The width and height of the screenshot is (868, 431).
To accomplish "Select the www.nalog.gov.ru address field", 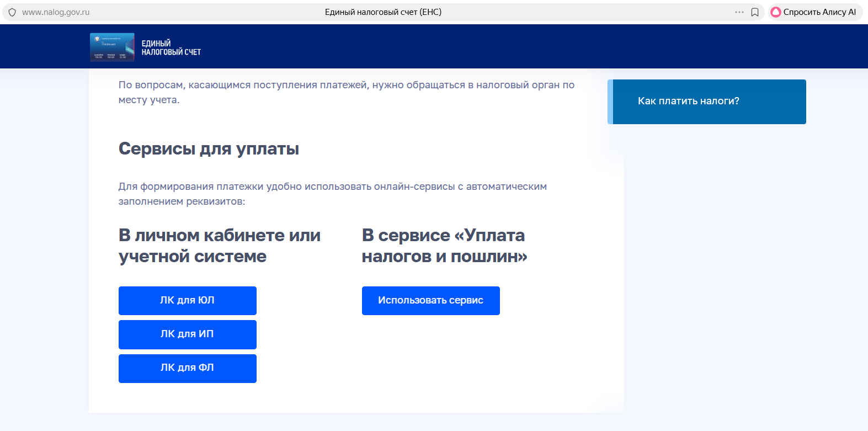I will tap(56, 12).
